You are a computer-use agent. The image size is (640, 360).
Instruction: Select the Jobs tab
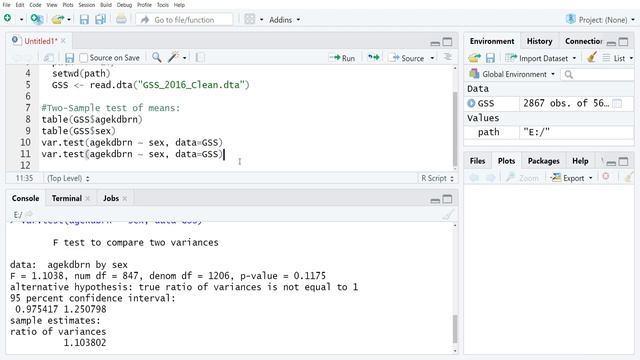(111, 198)
